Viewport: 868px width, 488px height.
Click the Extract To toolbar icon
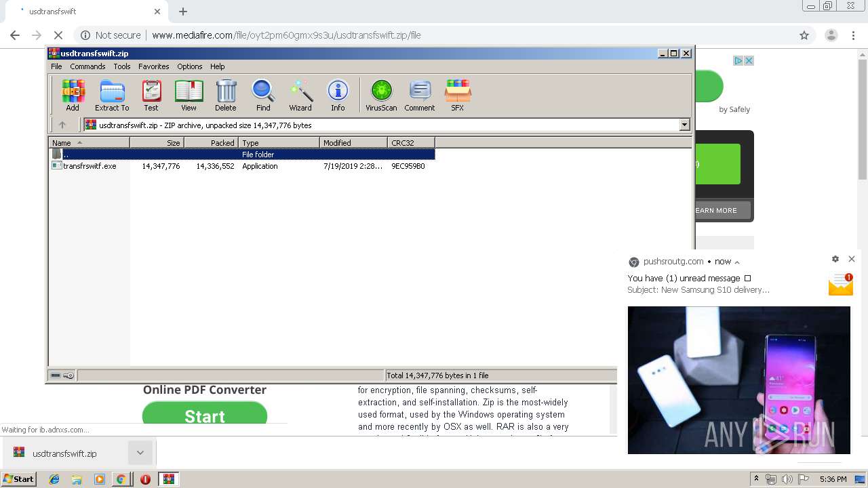[112, 96]
